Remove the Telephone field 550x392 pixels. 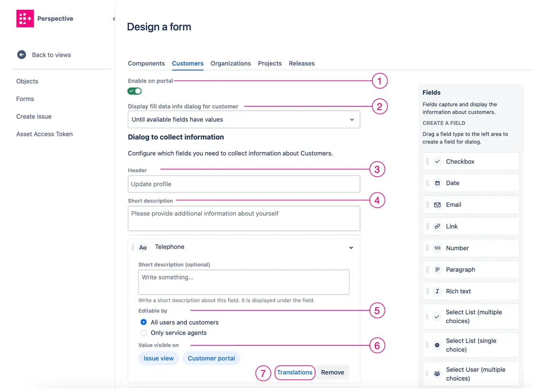pyautogui.click(x=332, y=372)
